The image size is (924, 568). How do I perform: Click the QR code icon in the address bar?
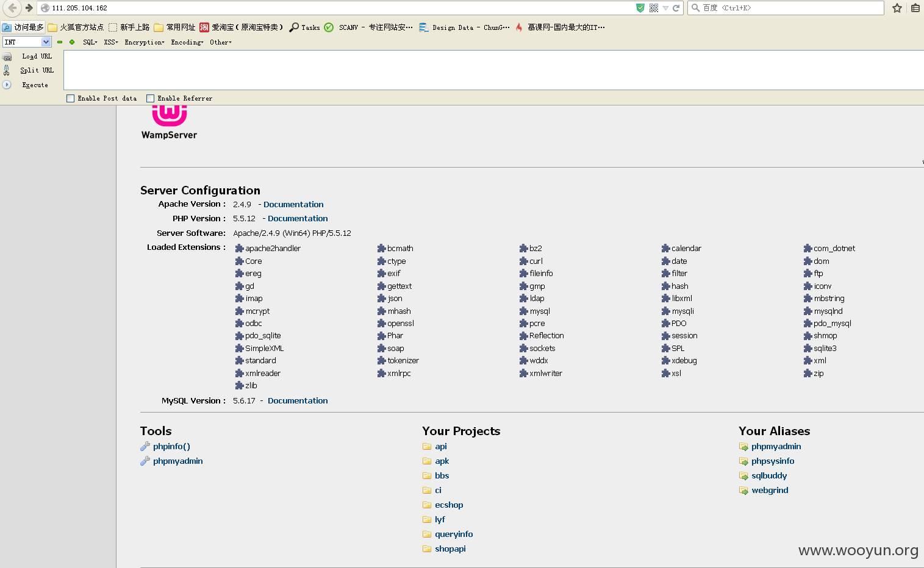[x=653, y=8]
